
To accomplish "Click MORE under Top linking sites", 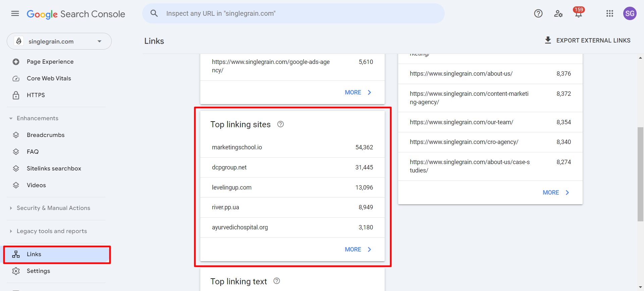I will (x=353, y=249).
